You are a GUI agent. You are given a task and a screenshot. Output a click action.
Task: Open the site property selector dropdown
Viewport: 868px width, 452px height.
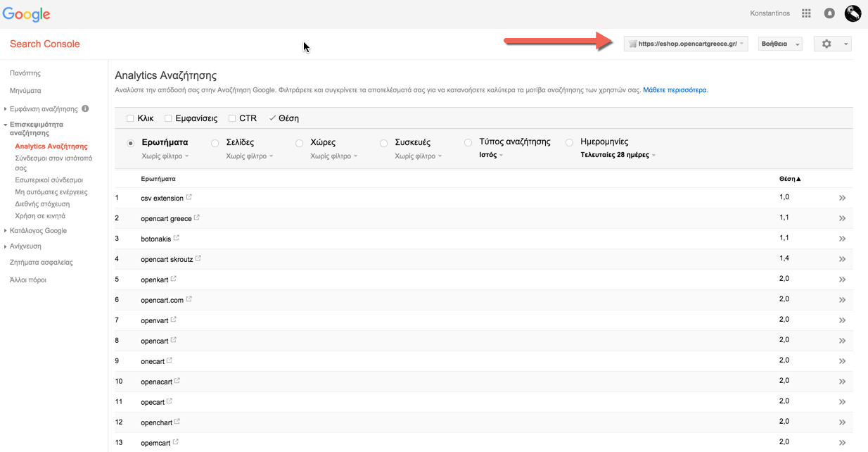[686, 44]
